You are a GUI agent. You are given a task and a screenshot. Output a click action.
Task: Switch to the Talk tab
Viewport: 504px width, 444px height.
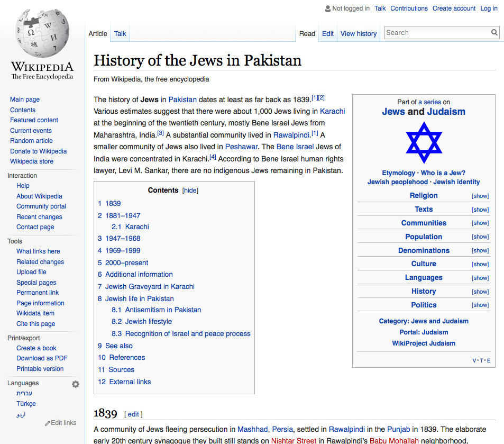(x=120, y=34)
